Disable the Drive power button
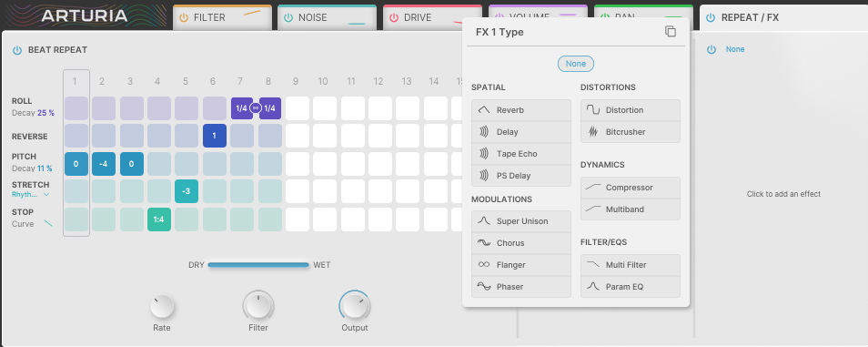Viewport: 868px width, 347px height. pyautogui.click(x=394, y=17)
